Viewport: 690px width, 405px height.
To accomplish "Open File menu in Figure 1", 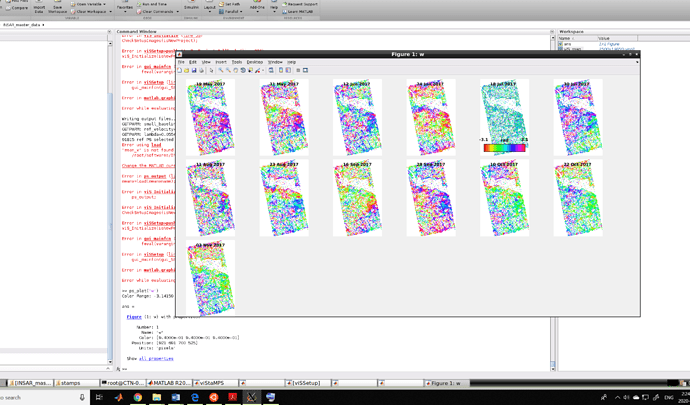I will coord(181,62).
